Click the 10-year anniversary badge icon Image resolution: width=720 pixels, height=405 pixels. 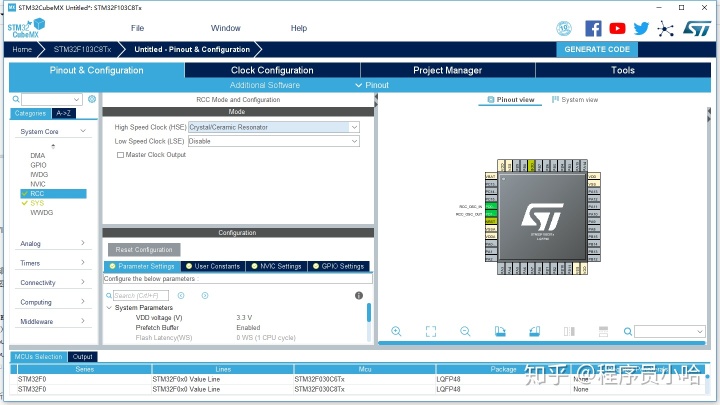coord(564,28)
